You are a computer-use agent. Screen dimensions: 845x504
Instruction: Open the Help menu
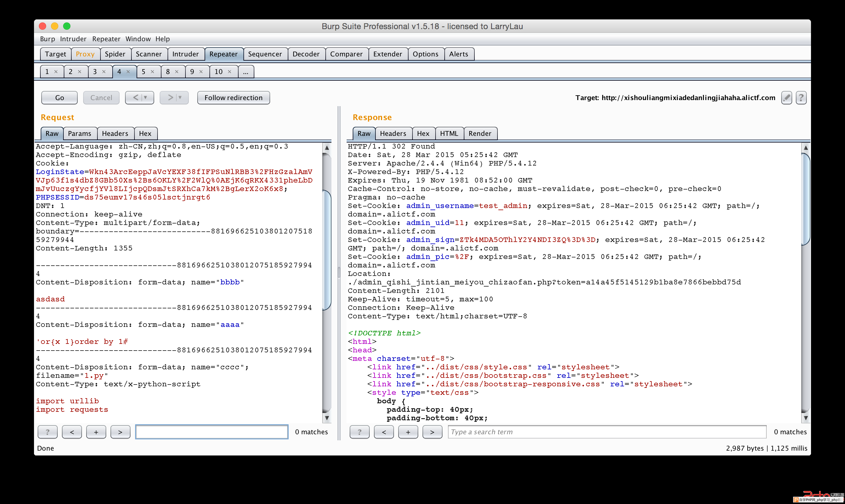coord(162,39)
